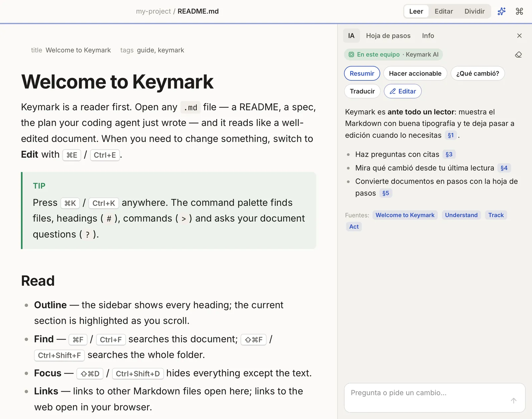
Task: Click the .md inline code token
Action: [x=191, y=107]
